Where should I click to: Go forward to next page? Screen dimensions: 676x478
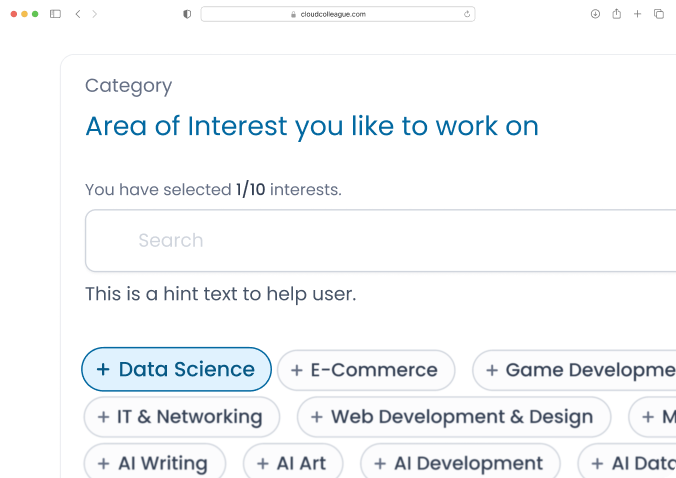94,14
